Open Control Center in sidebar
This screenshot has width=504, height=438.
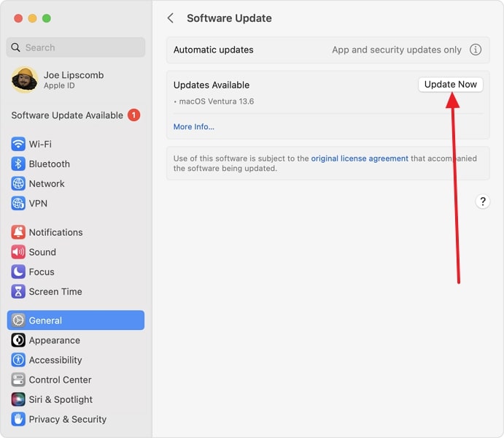click(60, 380)
